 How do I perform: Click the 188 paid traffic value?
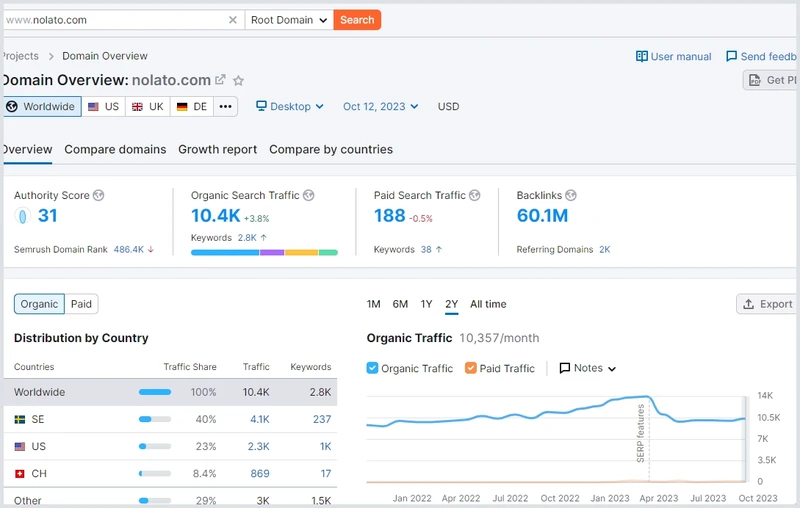point(389,216)
